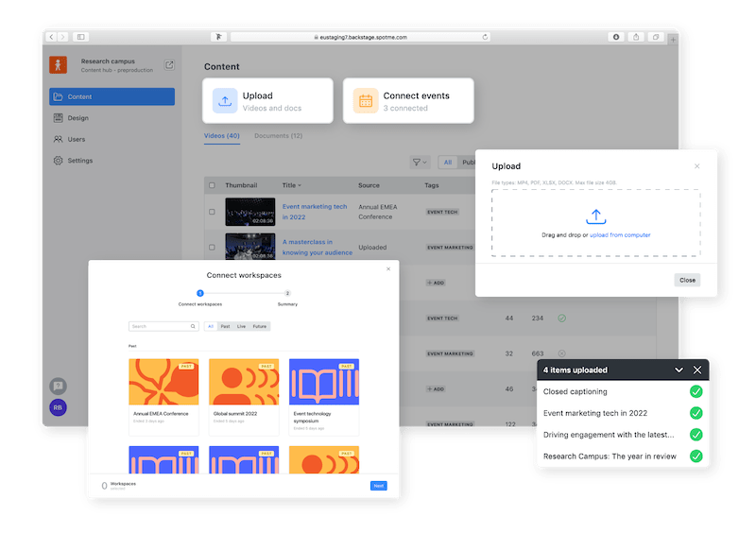This screenshot has width=756, height=534.
Task: Click the masterclass video thumbnail
Action: [x=250, y=247]
